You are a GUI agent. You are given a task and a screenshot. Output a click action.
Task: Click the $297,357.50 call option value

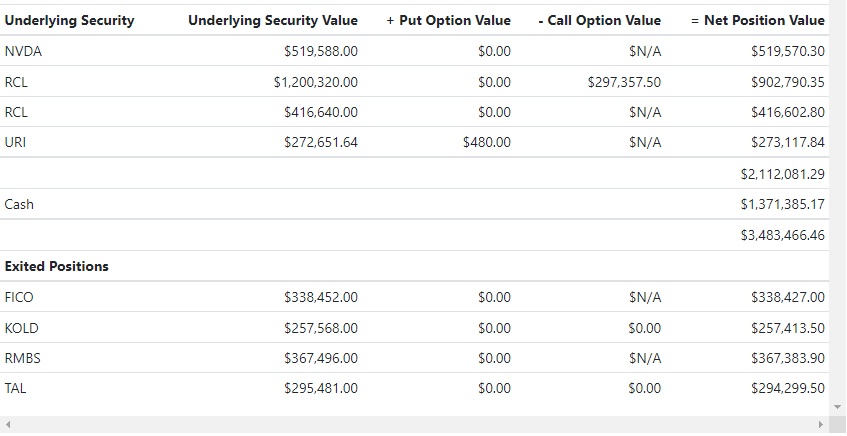pyautogui.click(x=624, y=82)
